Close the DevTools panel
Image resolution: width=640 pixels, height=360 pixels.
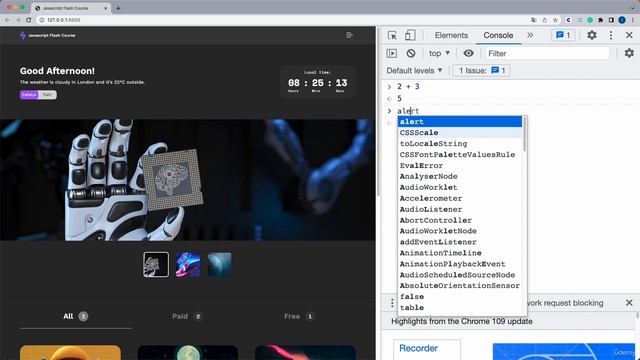pyautogui.click(x=629, y=36)
